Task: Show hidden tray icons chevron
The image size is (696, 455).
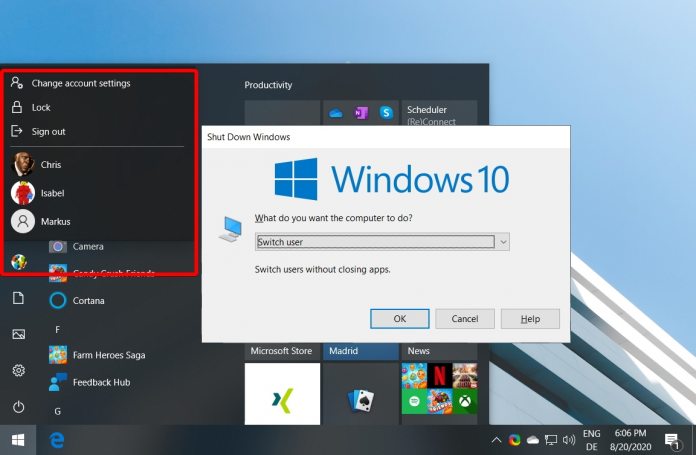Action: pos(496,440)
